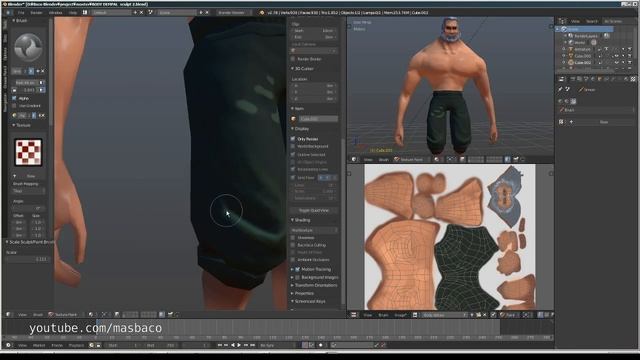The width and height of the screenshot is (640, 360).
Task: Open the File menu
Action: (21, 13)
